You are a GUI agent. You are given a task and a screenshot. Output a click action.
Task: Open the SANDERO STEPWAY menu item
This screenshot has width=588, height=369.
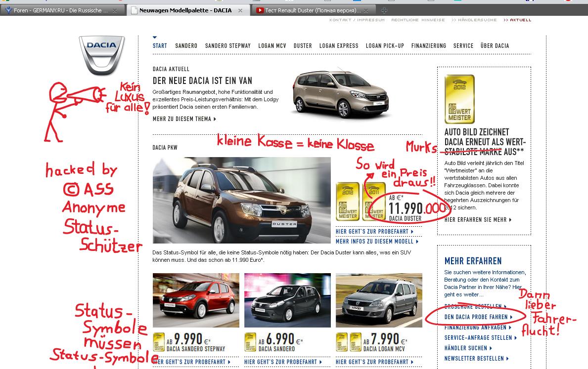tap(227, 46)
